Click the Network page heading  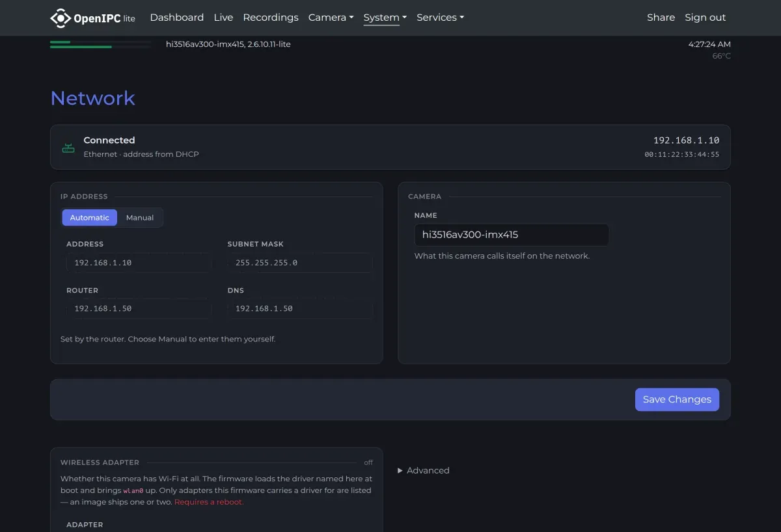93,98
